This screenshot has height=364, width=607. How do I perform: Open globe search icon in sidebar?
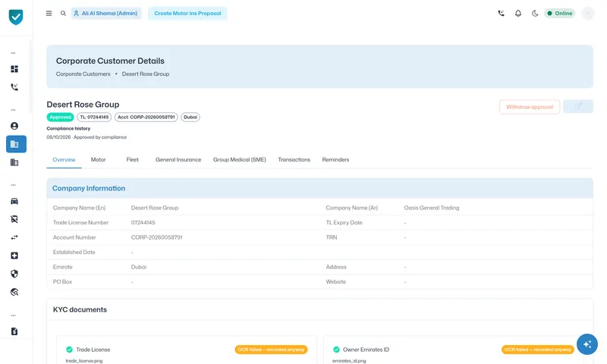(14, 292)
